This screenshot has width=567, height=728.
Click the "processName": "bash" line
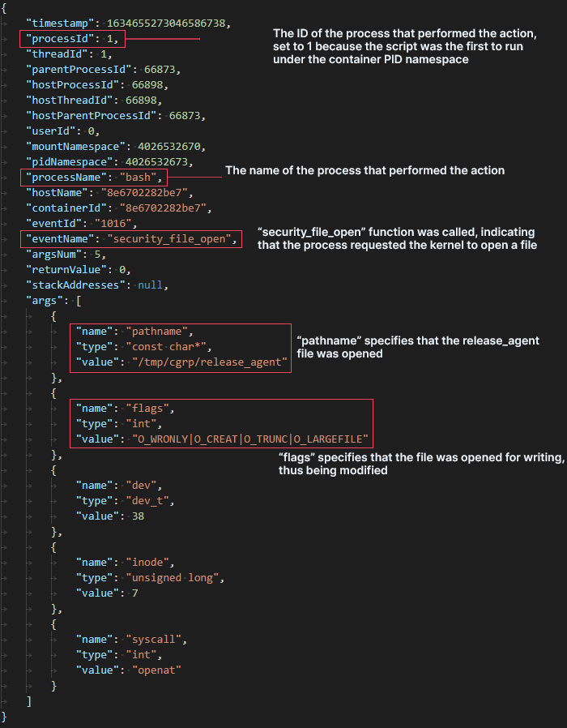pos(94,177)
